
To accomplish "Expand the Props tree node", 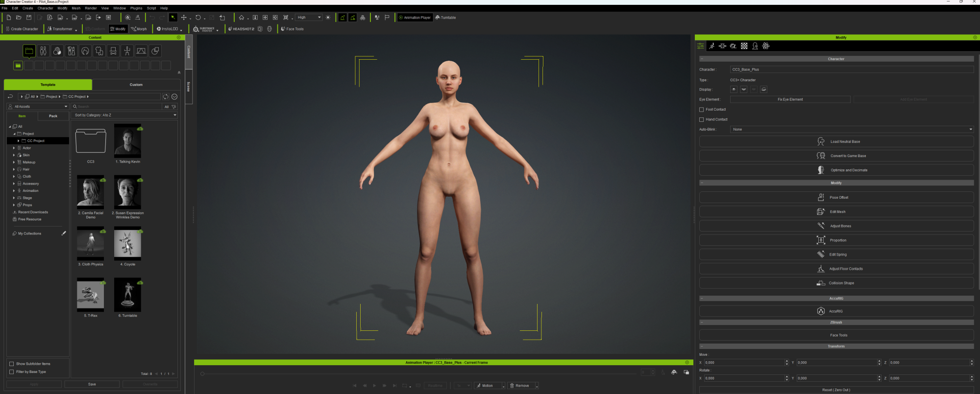I will (14, 205).
